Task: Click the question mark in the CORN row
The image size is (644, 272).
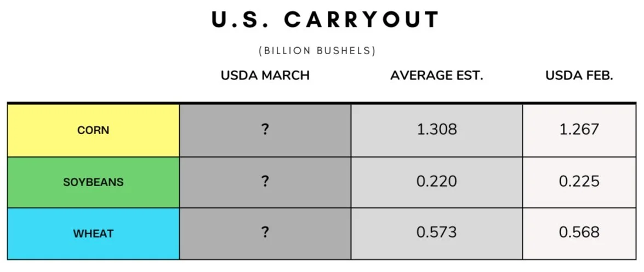Action: coord(265,130)
